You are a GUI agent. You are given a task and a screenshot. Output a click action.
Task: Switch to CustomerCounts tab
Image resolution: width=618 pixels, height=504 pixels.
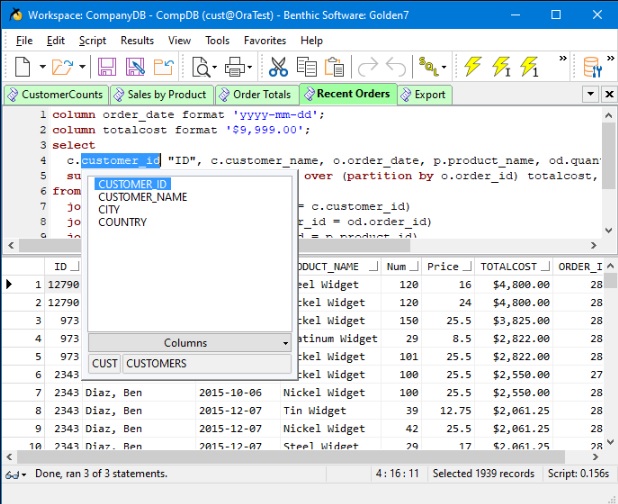click(x=56, y=95)
